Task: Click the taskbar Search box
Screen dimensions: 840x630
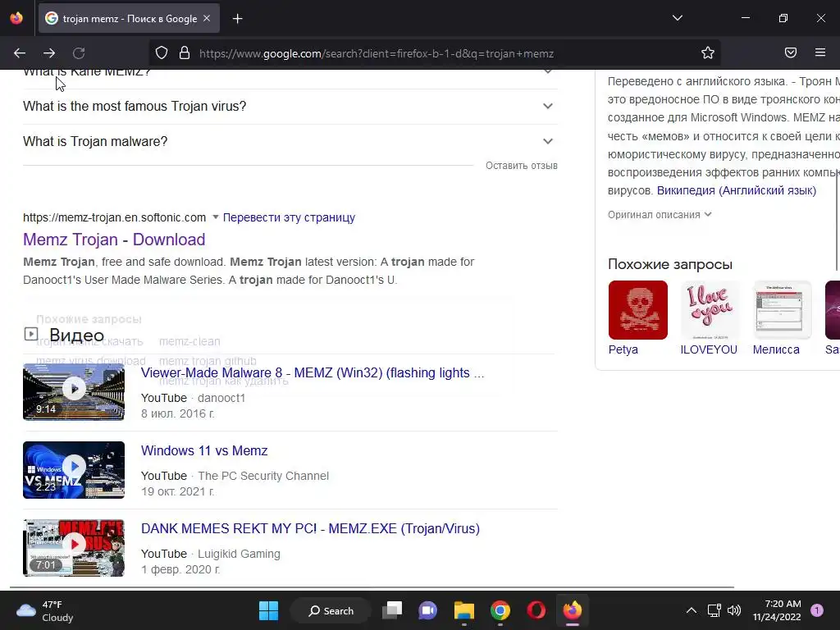Action: (331, 610)
